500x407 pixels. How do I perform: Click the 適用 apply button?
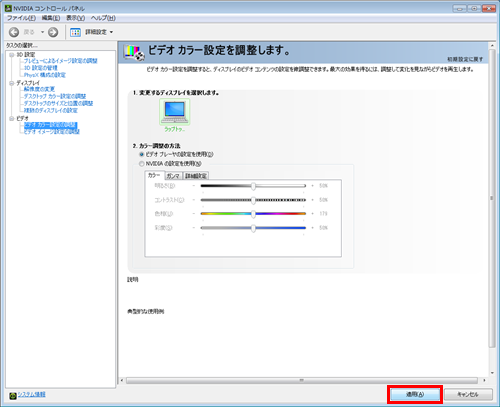(415, 394)
